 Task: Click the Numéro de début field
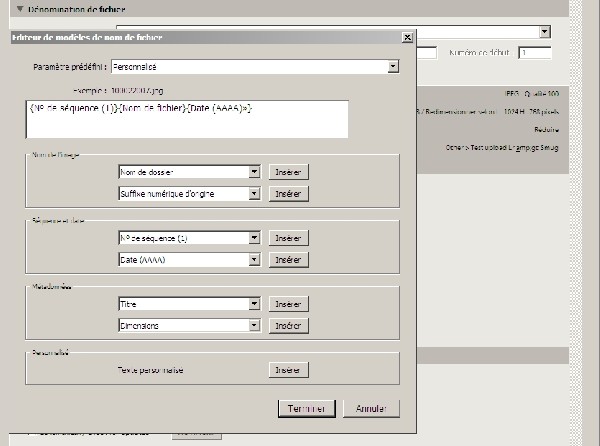(x=534, y=52)
